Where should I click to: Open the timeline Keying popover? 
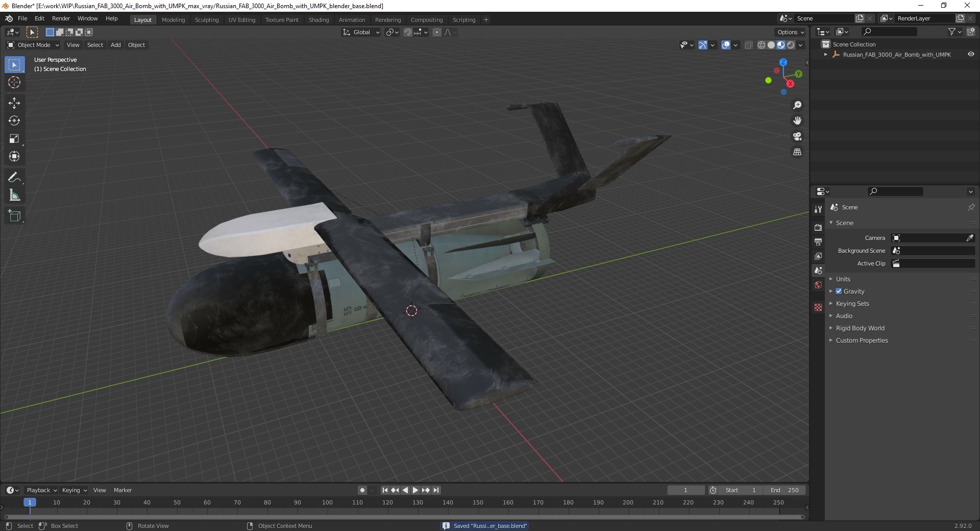click(74, 490)
